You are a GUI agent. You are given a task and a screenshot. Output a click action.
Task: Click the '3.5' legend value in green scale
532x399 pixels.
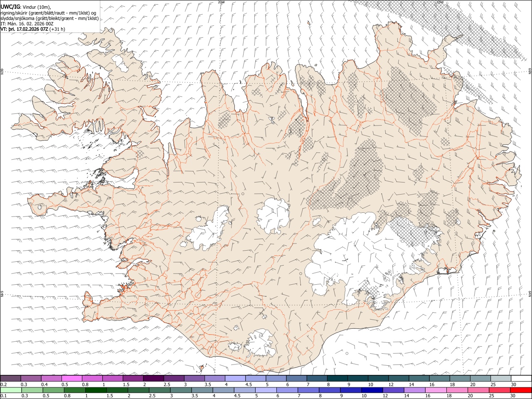click(x=195, y=396)
